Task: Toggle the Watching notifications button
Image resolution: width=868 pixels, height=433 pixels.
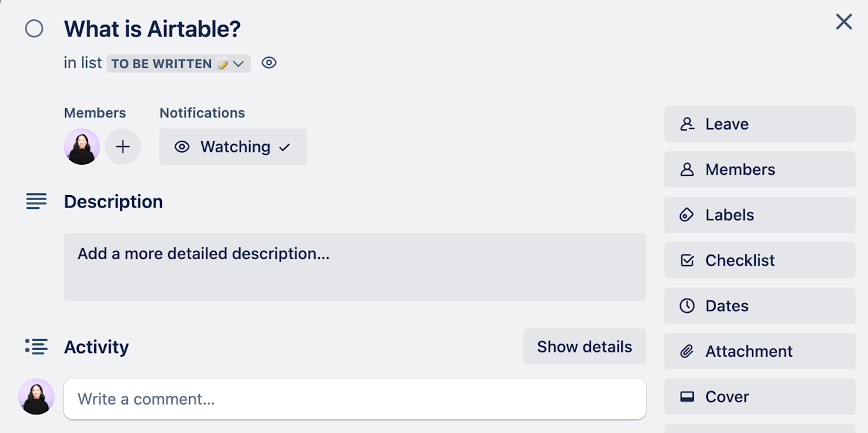Action: (233, 147)
